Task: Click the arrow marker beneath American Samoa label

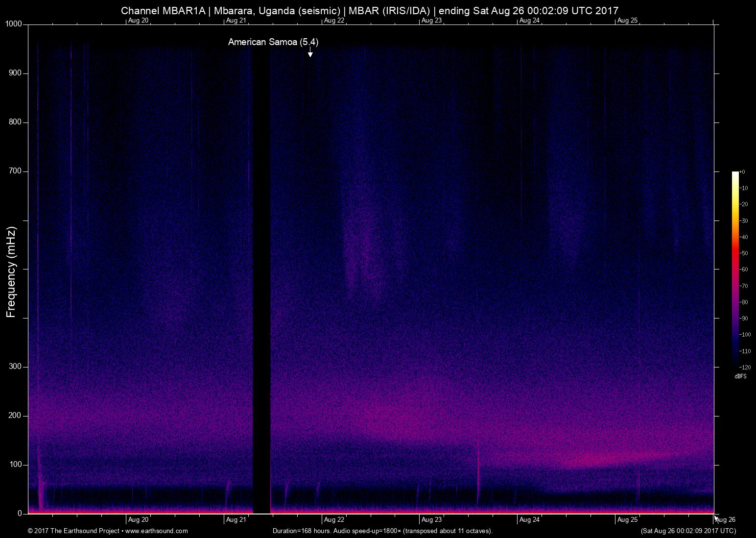Action: point(310,53)
